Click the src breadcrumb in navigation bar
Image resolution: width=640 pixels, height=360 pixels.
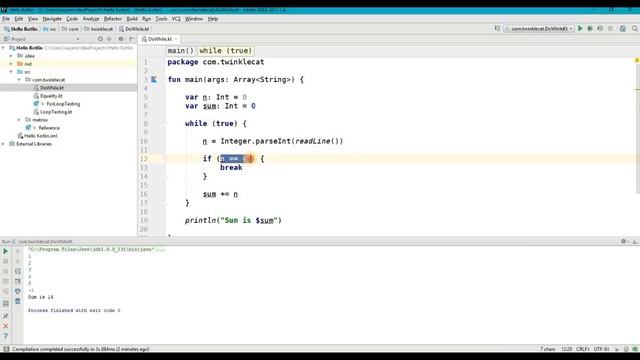coord(50,29)
